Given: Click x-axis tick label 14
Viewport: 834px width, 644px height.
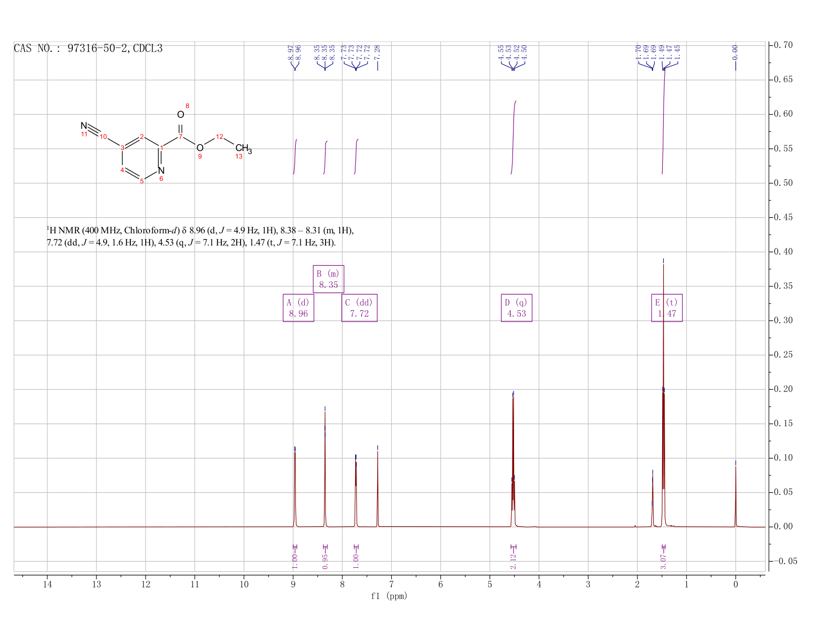Looking at the screenshot, I should click(x=47, y=584).
